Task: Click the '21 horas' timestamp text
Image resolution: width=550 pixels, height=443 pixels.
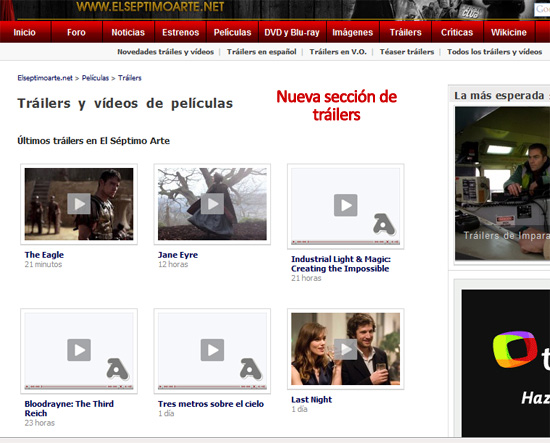Action: [306, 278]
